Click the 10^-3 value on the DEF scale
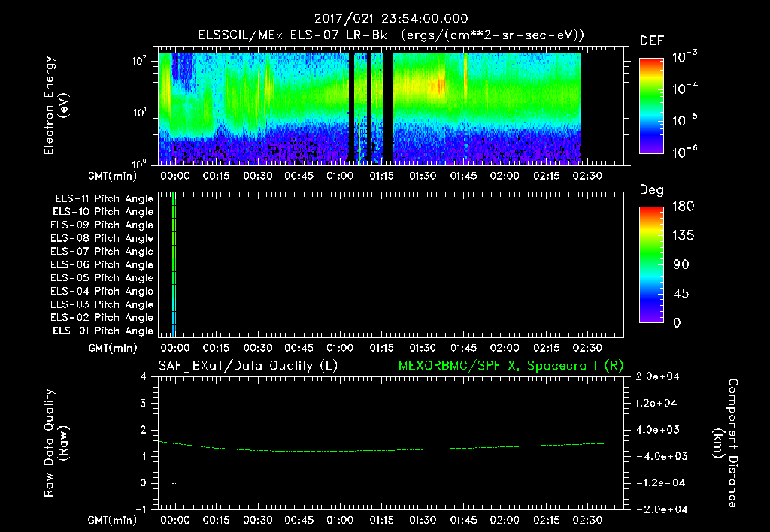 pos(684,57)
